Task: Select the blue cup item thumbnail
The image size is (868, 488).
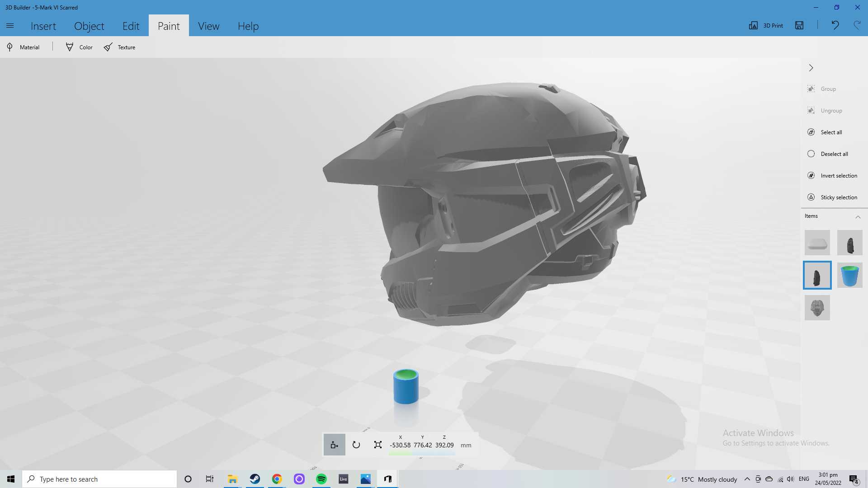Action: click(x=850, y=275)
